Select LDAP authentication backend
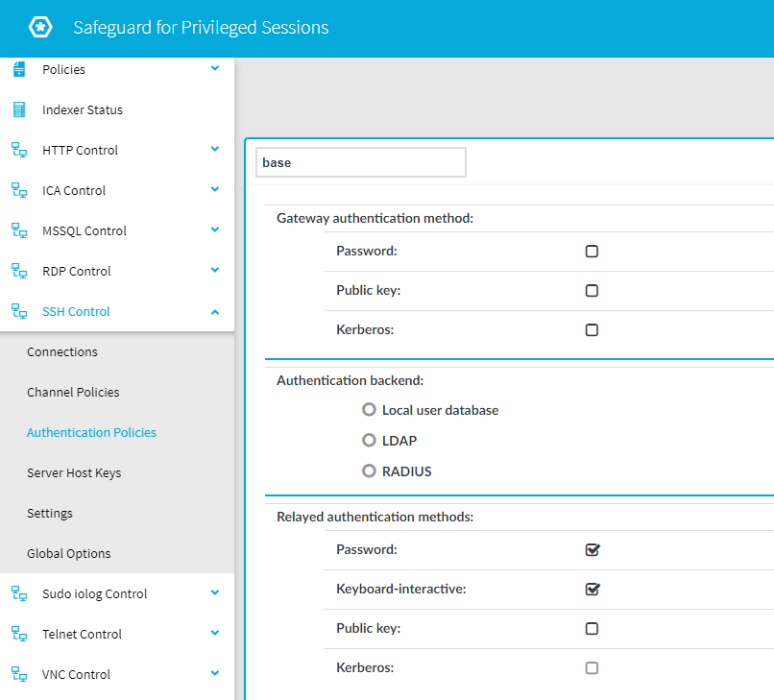The image size is (774, 700). (x=369, y=441)
